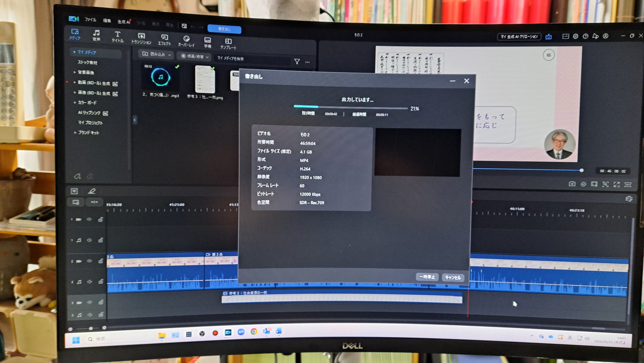The image size is (644, 363).
Task: Mute audio track 2 speaker icon
Action: (x=89, y=282)
